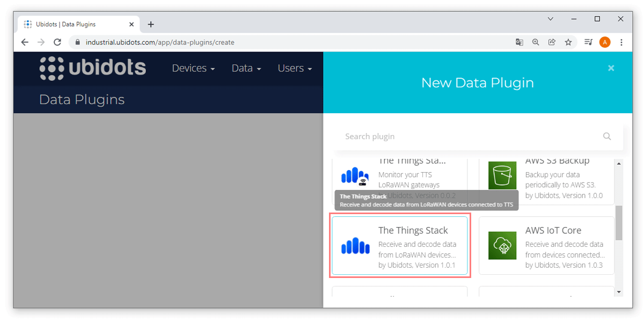Click The Things Stack title text

click(x=413, y=230)
